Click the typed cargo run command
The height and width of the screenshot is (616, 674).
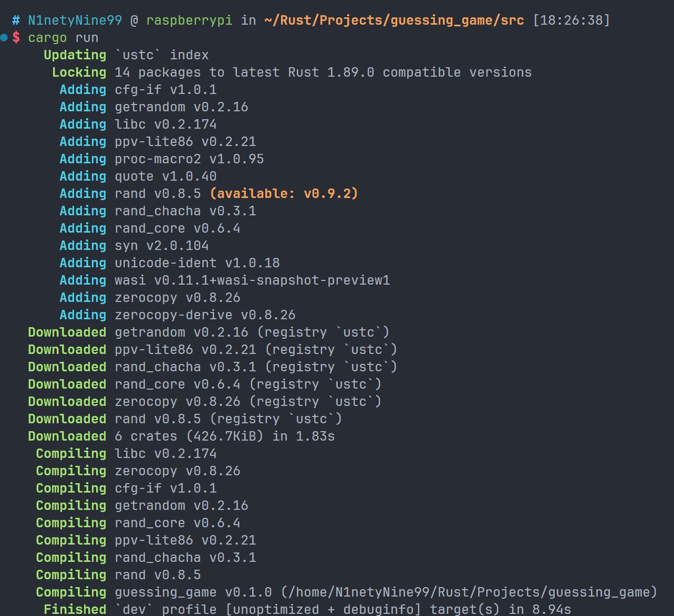[63, 38]
